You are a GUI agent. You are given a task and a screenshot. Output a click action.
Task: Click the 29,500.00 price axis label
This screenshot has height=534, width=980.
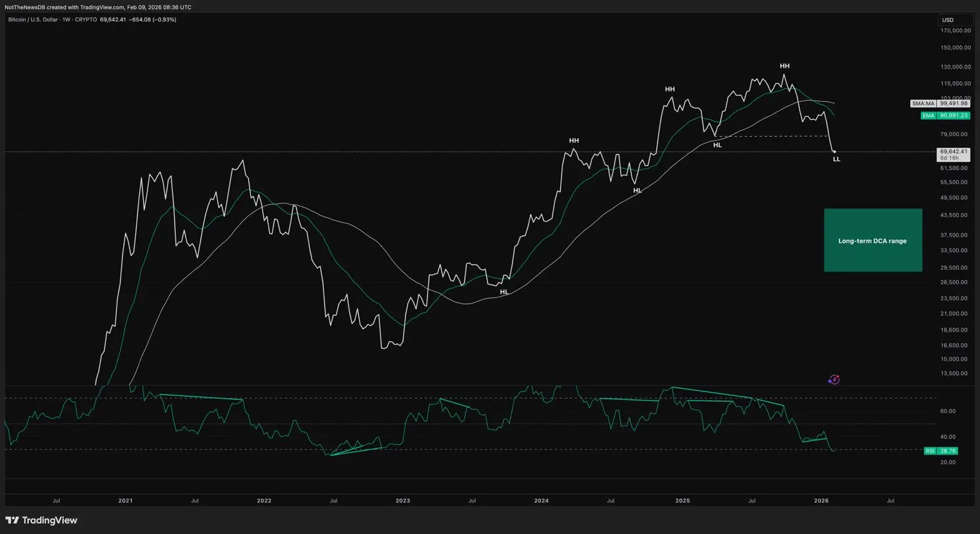tap(954, 268)
